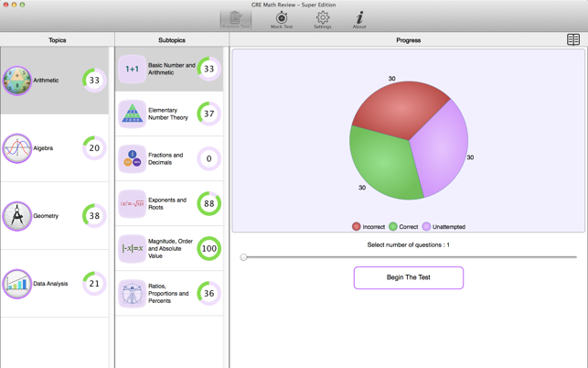Select the Arithmetic topic label
The width and height of the screenshot is (588, 368).
pos(46,81)
